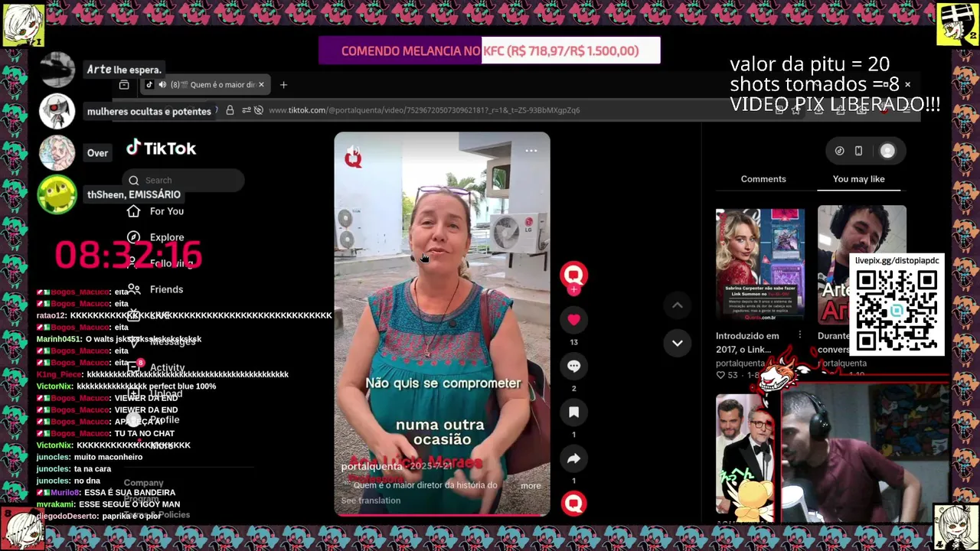This screenshot has width=980, height=551.
Task: Click the TikTok coin icon in top pill
Action: point(839,152)
